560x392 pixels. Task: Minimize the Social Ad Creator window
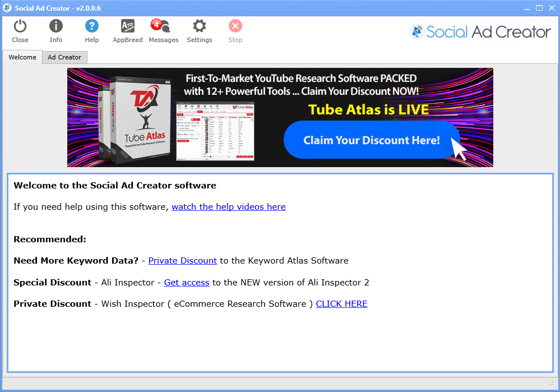(x=527, y=8)
